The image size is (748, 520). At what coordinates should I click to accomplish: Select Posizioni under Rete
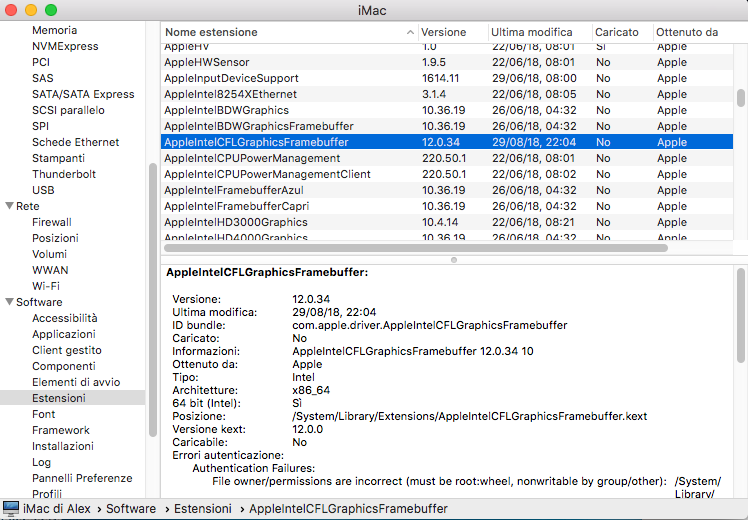55,238
